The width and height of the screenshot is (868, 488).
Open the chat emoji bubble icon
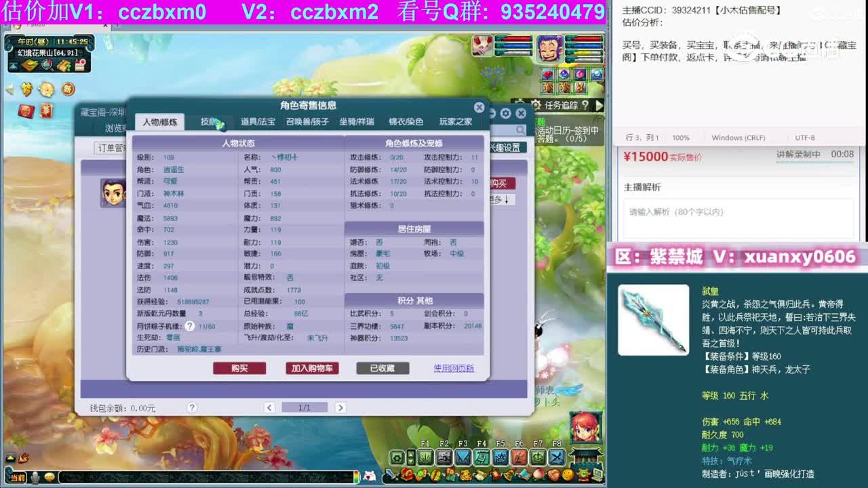point(50,477)
